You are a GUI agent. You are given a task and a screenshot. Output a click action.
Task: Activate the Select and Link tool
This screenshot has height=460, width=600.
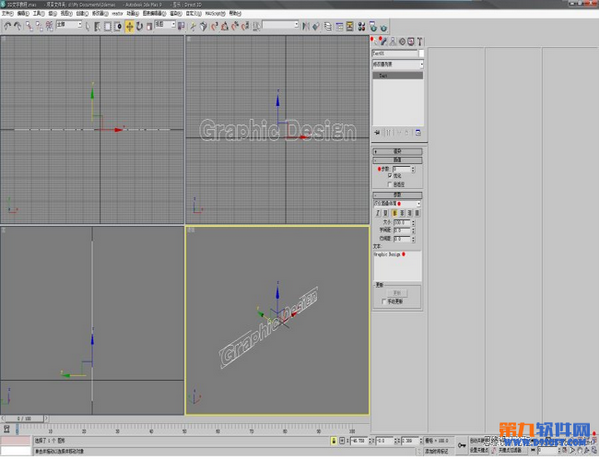point(29,26)
